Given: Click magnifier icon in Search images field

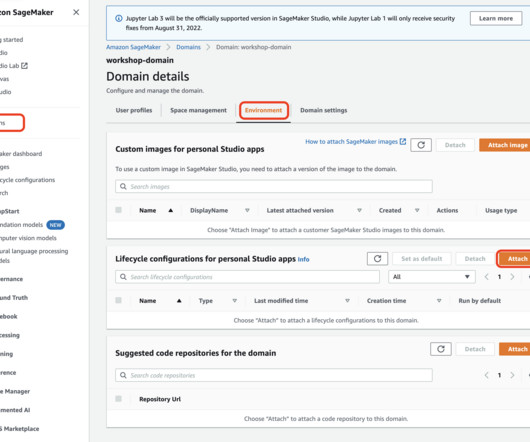Looking at the screenshot, I should pos(123,187).
